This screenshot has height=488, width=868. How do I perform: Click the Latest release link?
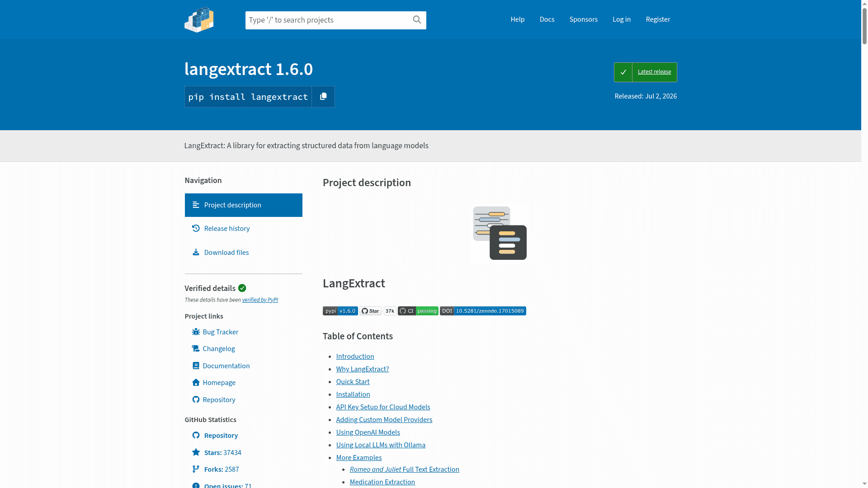[x=654, y=72]
